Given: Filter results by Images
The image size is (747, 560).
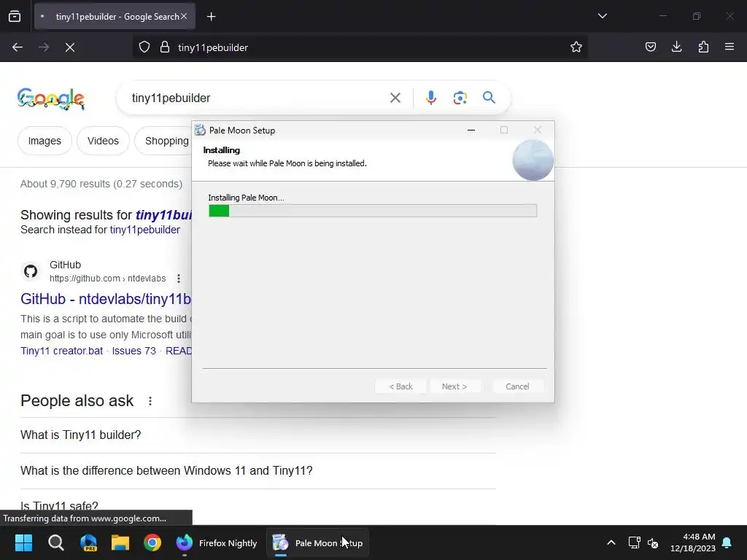Looking at the screenshot, I should [44, 141].
